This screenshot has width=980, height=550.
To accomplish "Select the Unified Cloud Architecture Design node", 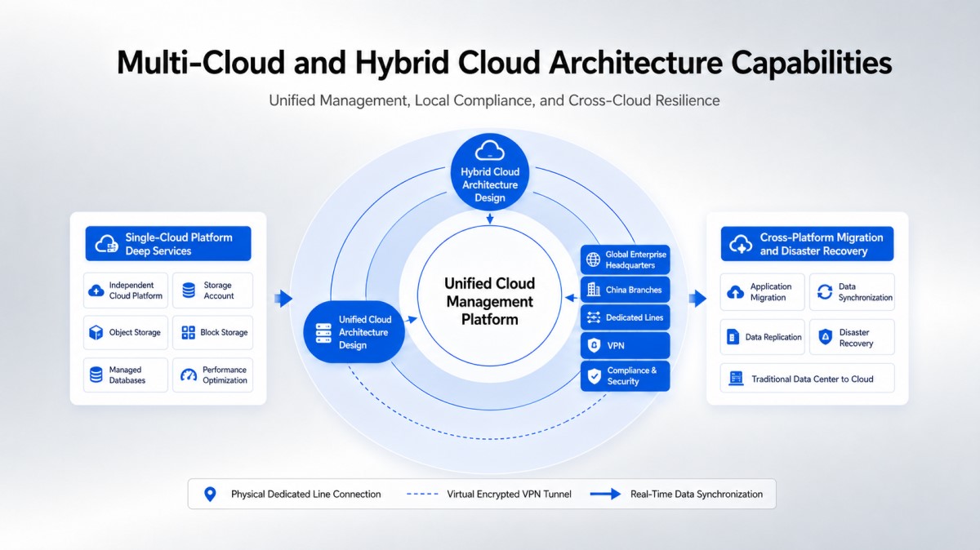I will [354, 332].
